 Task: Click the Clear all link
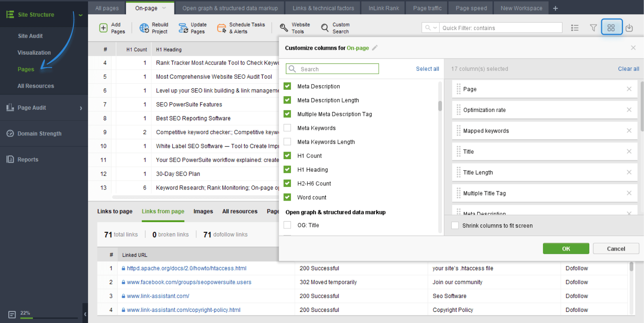629,69
